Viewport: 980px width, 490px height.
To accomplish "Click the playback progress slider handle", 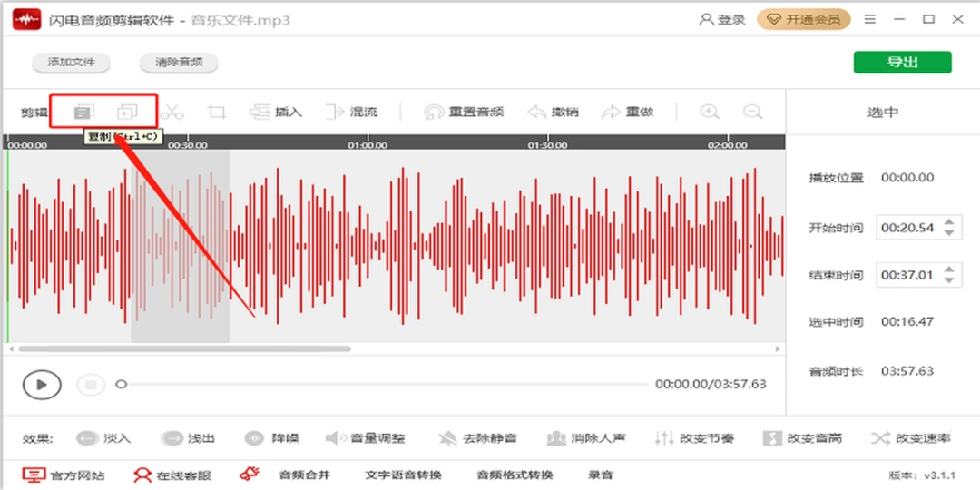I will (122, 385).
